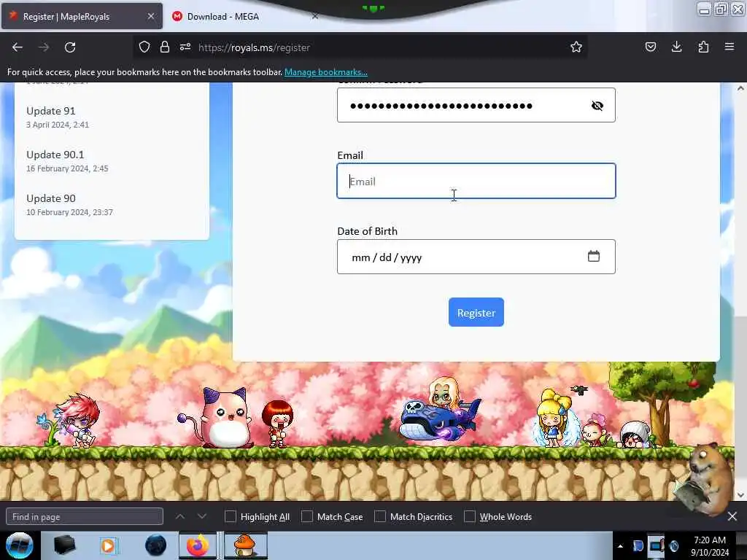
Task: Open site permissions icon in address bar
Action: click(x=185, y=47)
